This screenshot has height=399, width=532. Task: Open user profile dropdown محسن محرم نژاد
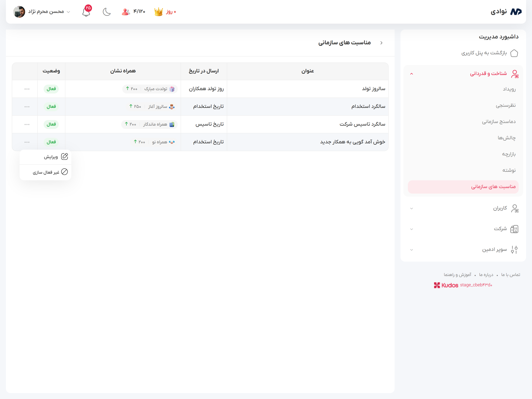coord(46,11)
